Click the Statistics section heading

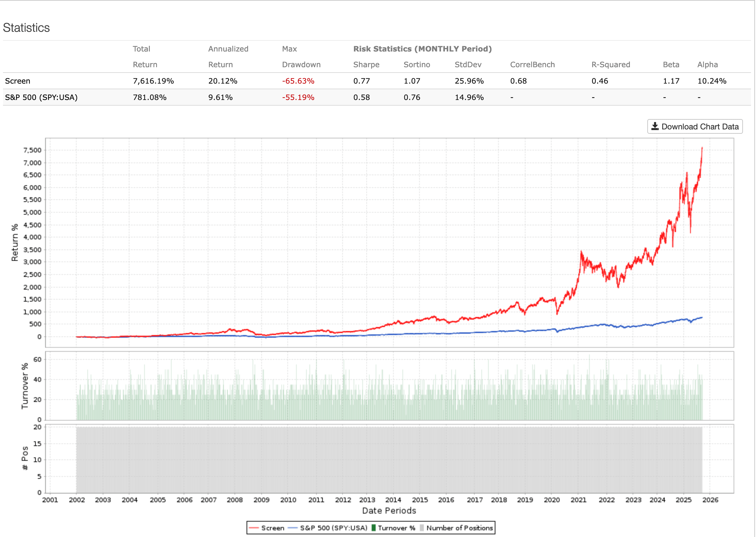(26, 28)
